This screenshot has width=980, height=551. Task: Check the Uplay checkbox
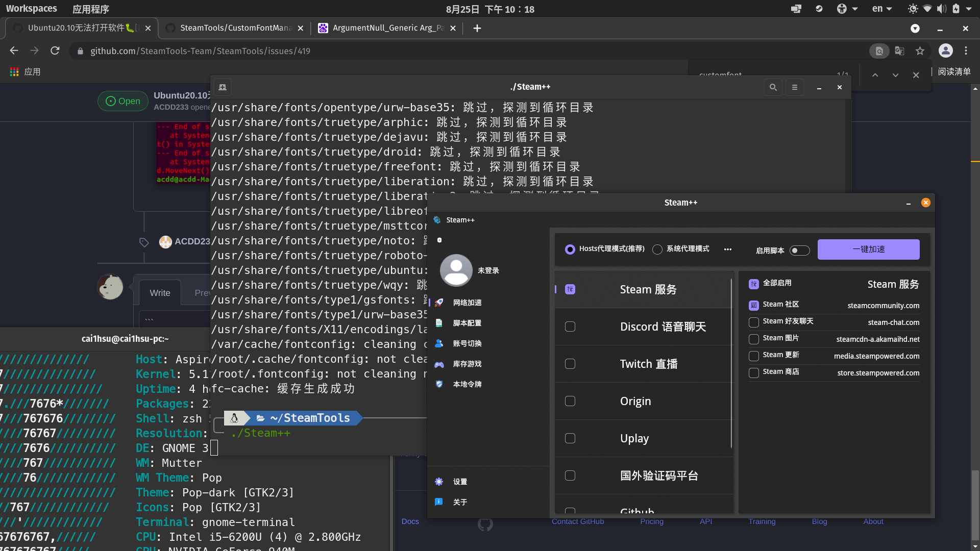[x=570, y=438]
